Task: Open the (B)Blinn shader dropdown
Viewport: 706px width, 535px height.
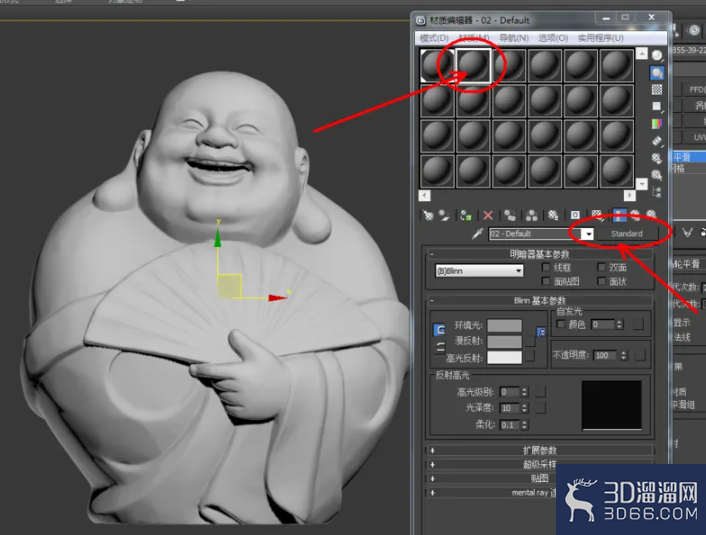Action: 479,271
